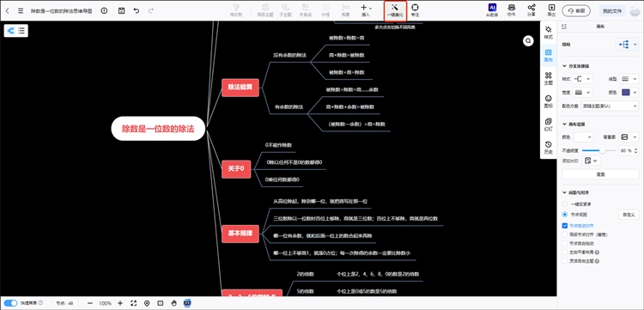The image size is (644, 310).
Task: Check 同级节点对齐（等宽）checkbox
Action: tap(565, 234)
